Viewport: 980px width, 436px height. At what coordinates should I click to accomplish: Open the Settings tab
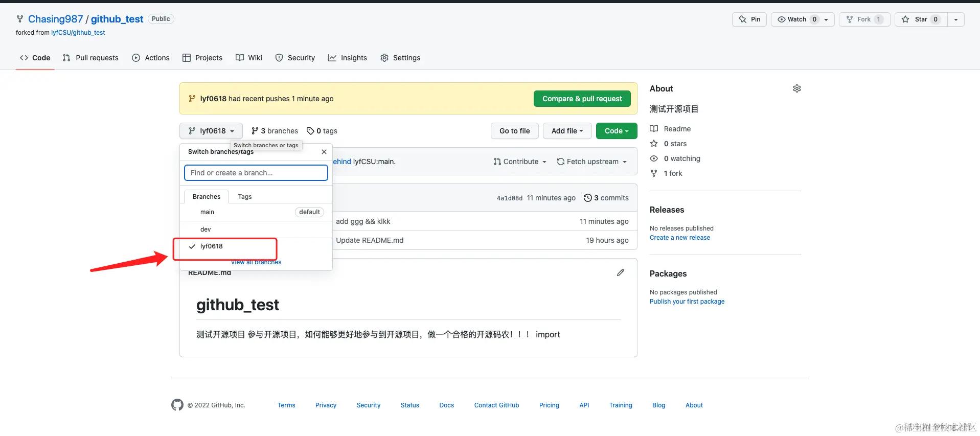pyautogui.click(x=400, y=58)
